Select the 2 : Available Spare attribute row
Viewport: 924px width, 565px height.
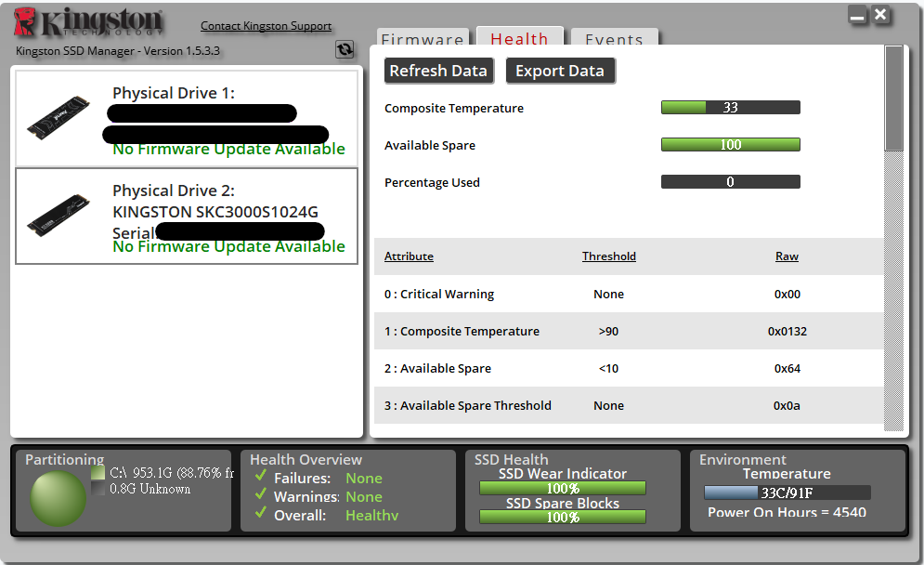629,368
